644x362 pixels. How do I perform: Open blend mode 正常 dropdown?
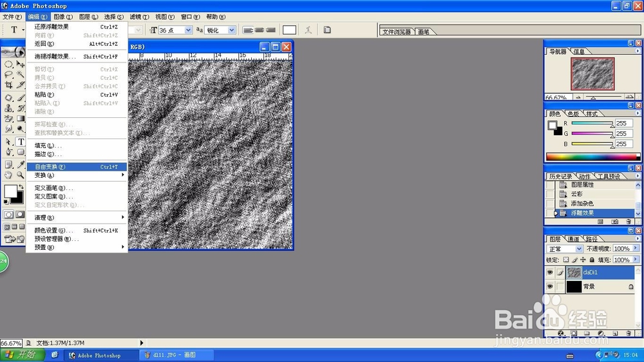click(579, 249)
